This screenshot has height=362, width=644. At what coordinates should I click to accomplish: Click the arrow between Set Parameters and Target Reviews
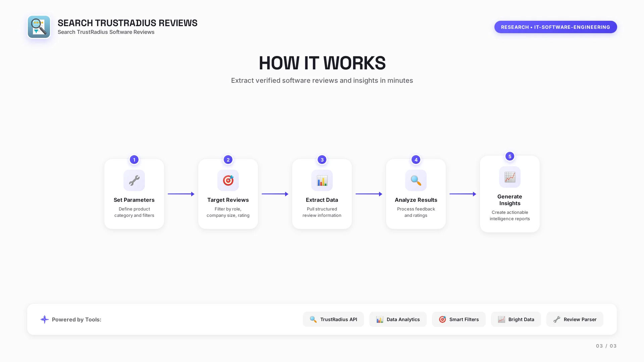[x=181, y=194]
